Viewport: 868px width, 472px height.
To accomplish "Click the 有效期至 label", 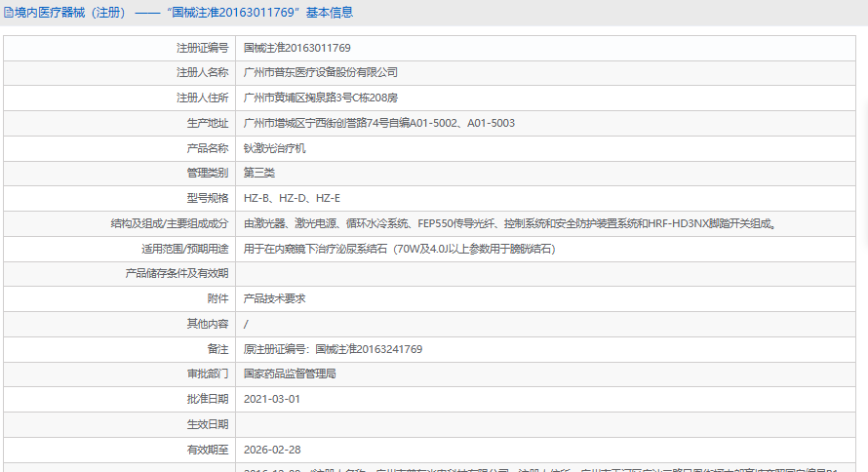I will tap(208, 450).
